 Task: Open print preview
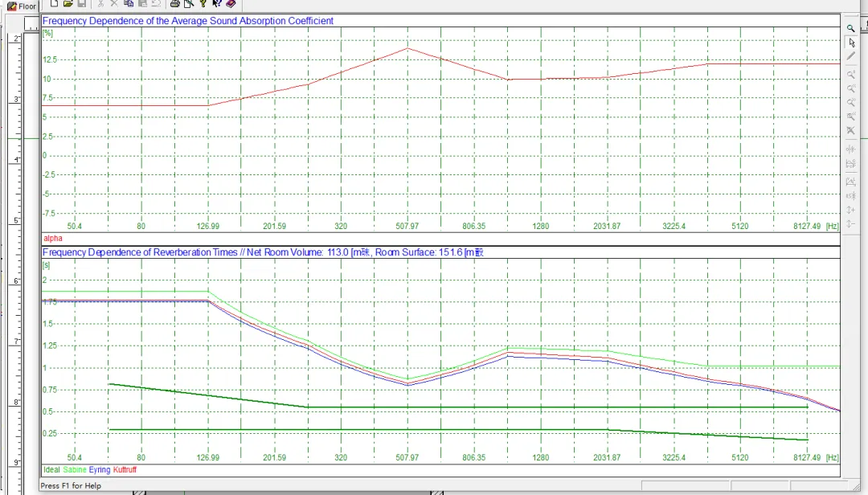pos(189,3)
